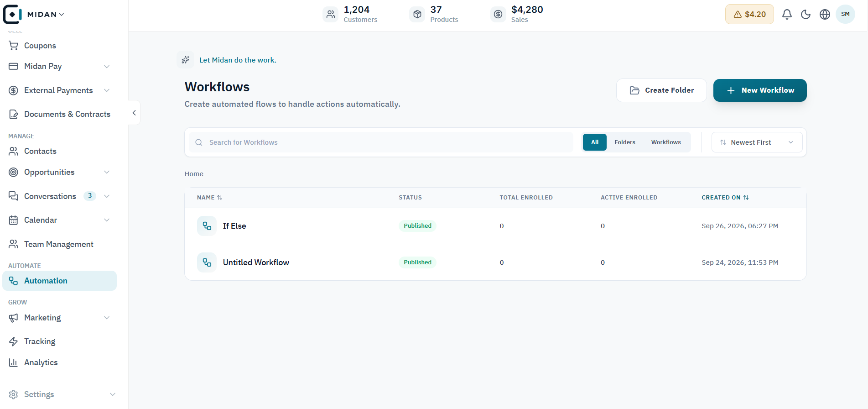Viewport: 868px width, 409px height.
Task: Click the Create Folder button
Action: 661,90
